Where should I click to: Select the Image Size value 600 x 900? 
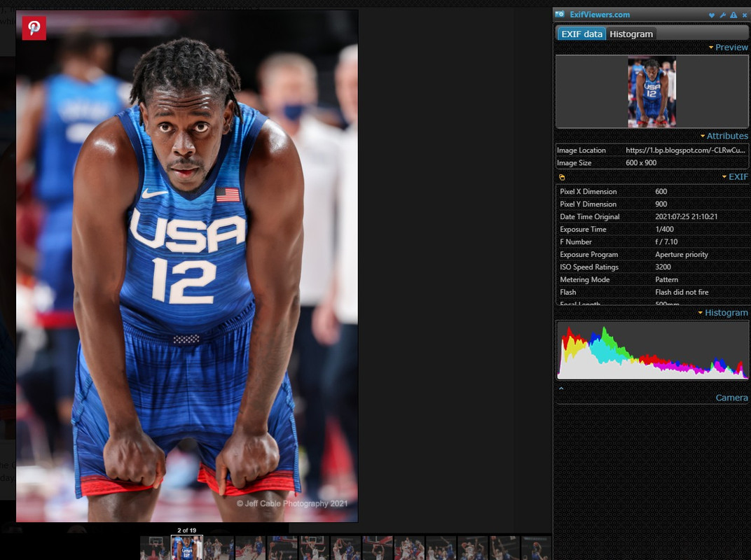pos(641,162)
